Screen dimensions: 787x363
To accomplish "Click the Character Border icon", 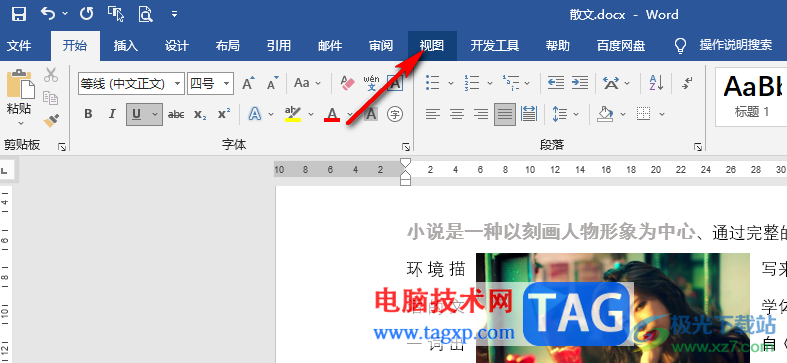I will 395,83.
